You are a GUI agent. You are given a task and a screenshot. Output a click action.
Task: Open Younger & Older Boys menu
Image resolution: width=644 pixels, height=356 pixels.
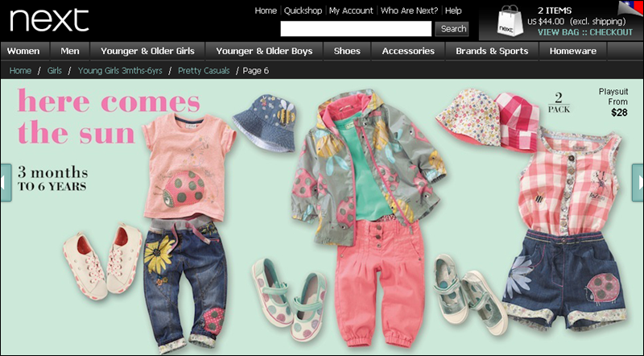click(x=264, y=51)
